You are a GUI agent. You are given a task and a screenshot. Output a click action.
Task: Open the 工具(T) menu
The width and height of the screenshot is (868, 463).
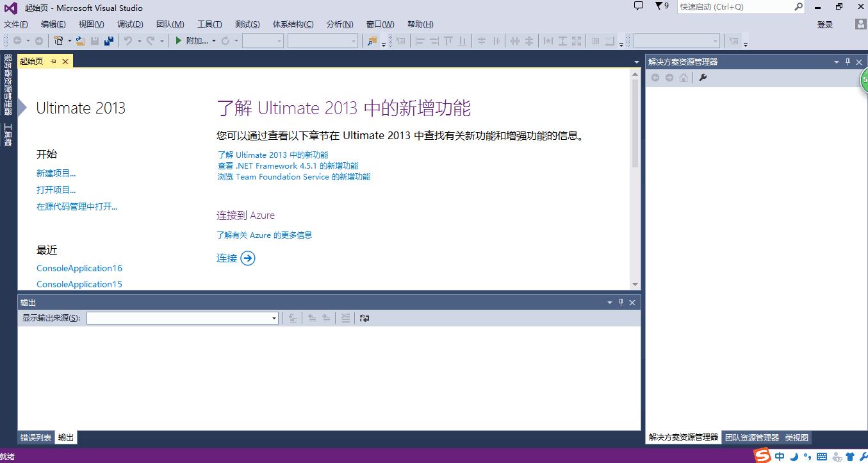click(209, 24)
